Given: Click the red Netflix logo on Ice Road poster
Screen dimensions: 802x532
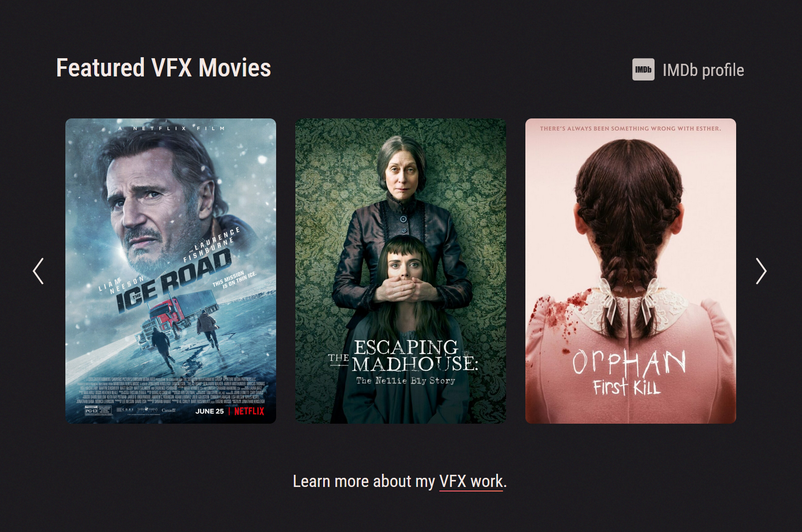Looking at the screenshot, I should (249, 411).
